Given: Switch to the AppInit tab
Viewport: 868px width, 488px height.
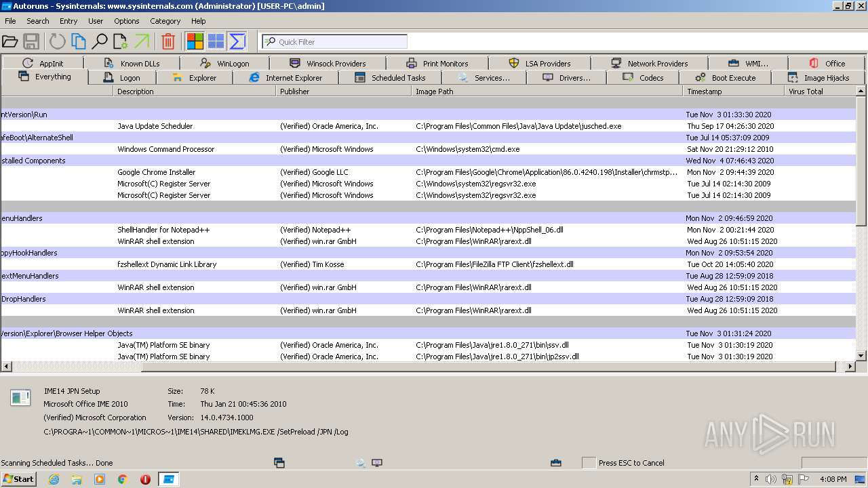Looking at the screenshot, I should pos(43,63).
